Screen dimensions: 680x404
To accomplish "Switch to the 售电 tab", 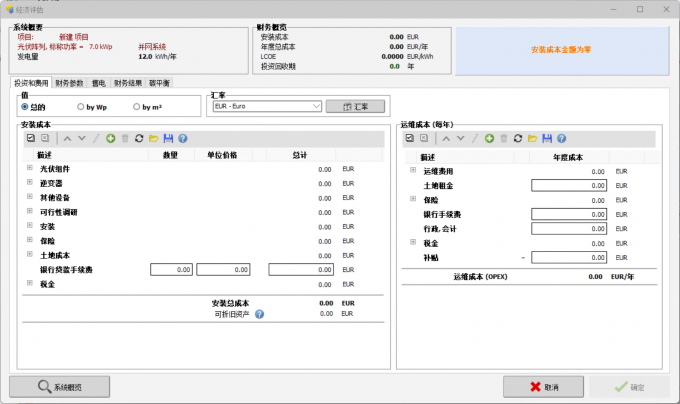I will click(98, 83).
